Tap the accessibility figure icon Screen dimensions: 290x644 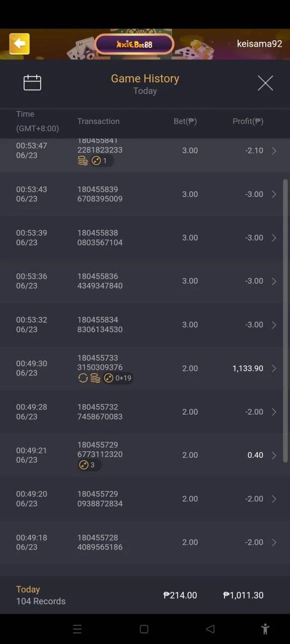[265, 629]
